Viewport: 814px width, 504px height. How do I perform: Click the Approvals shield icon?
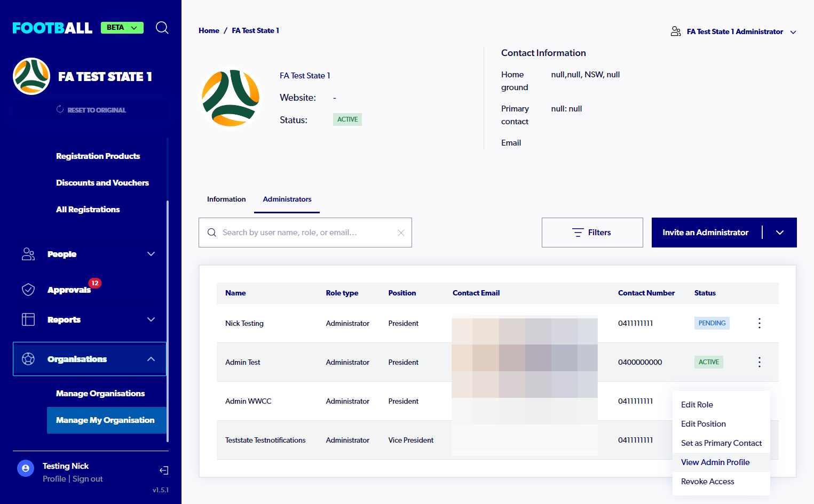pos(28,290)
